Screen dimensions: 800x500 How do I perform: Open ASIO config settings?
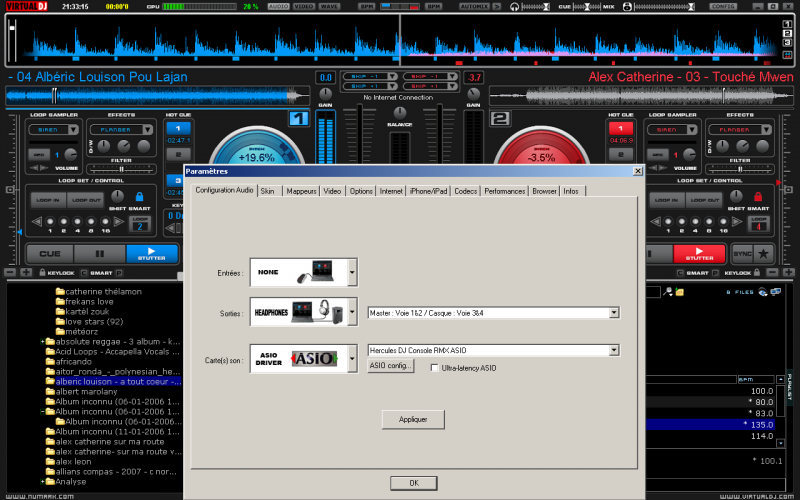(391, 367)
